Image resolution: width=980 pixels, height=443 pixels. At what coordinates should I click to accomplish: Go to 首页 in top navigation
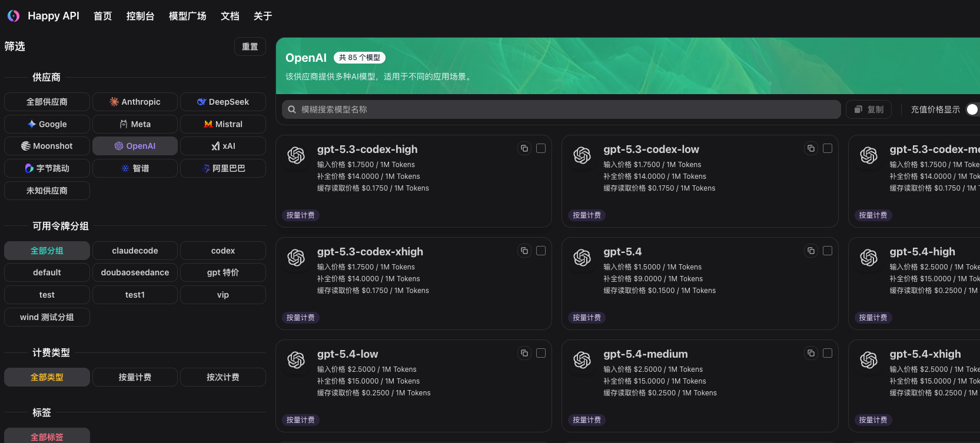pos(103,16)
